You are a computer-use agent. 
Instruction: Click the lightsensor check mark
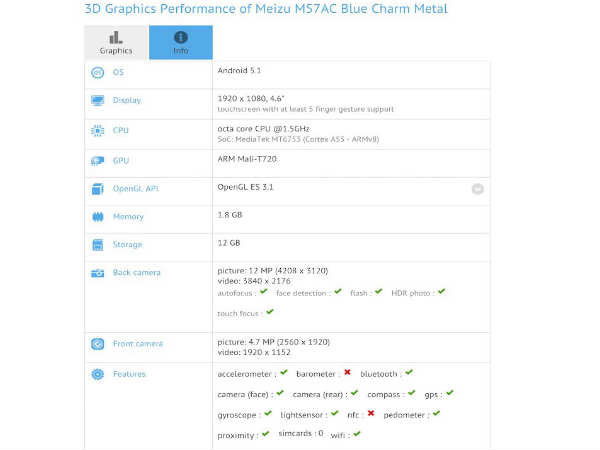click(335, 413)
